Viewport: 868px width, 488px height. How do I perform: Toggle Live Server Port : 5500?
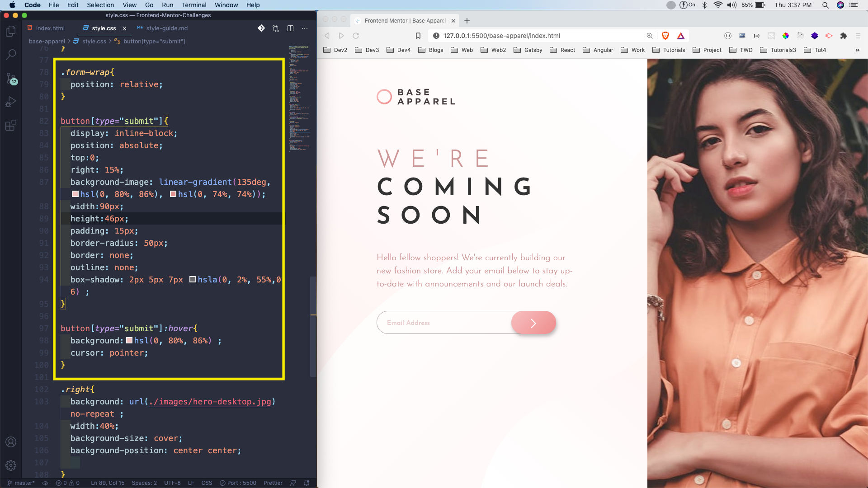tap(238, 483)
